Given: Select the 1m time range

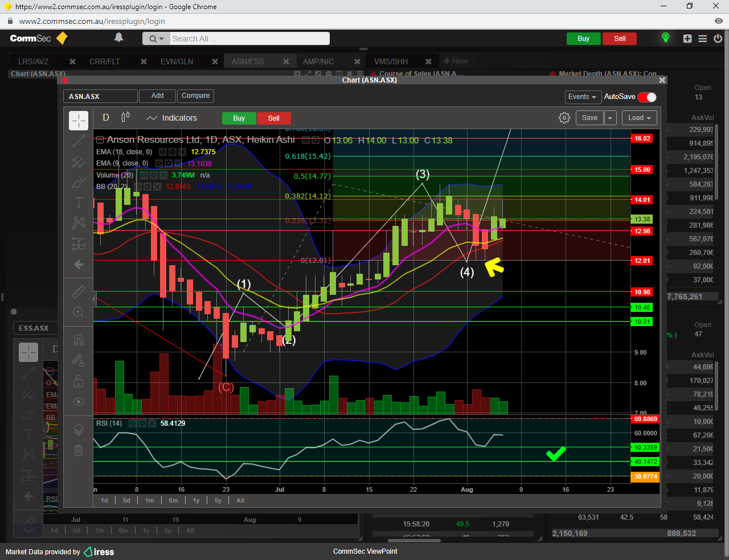Looking at the screenshot, I should [149, 501].
